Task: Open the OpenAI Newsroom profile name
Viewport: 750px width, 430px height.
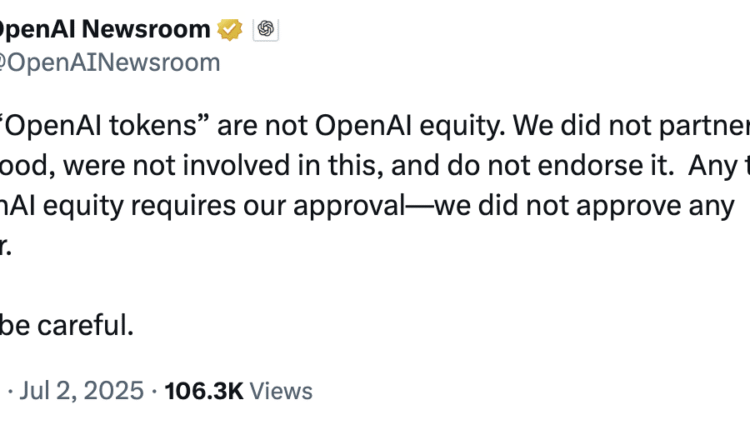Action: pos(105,30)
